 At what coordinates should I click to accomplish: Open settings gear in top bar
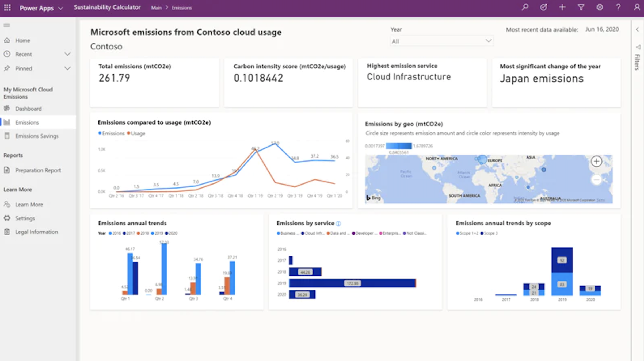600,7
